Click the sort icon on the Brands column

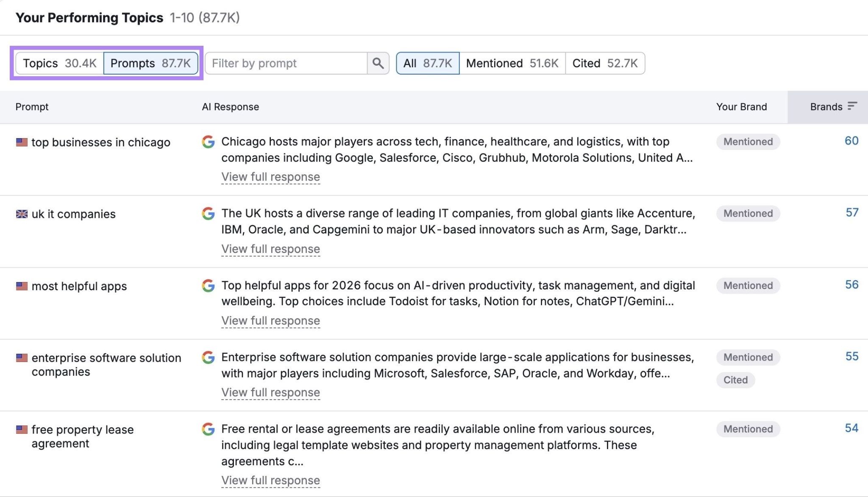[852, 107]
